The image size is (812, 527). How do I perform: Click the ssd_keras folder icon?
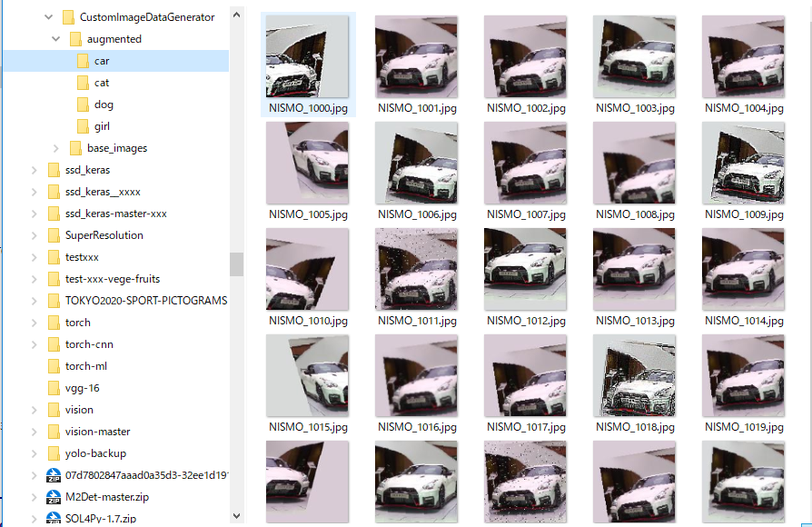pos(54,170)
